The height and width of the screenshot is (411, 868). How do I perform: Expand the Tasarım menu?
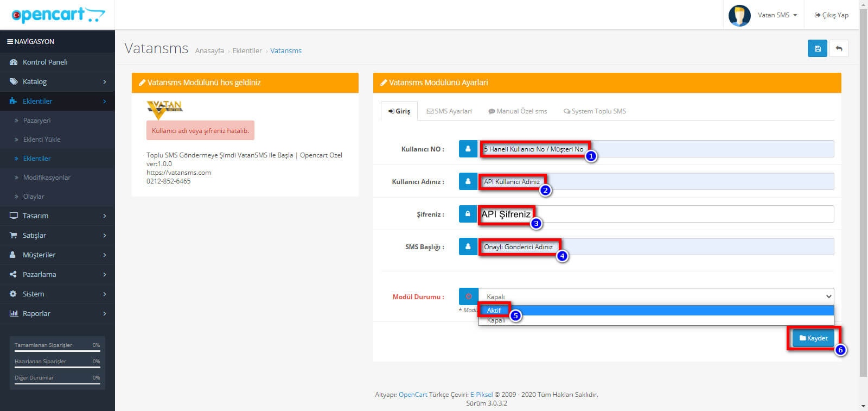(x=58, y=216)
